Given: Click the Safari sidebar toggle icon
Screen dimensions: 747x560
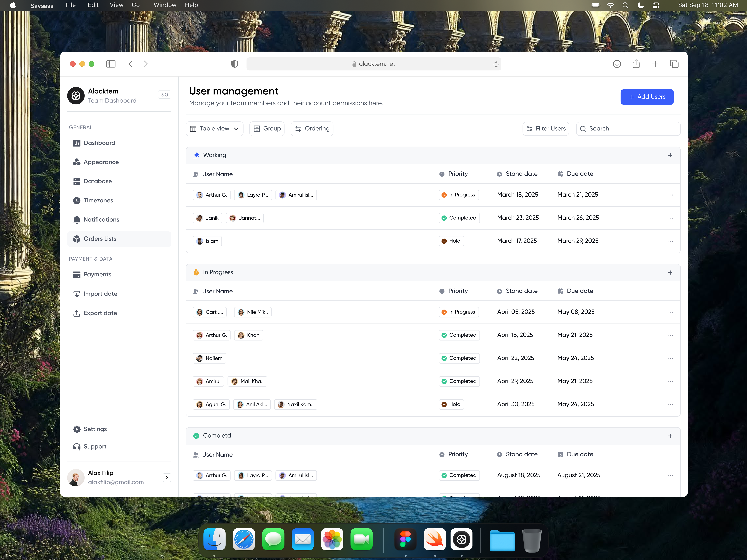Looking at the screenshot, I should [111, 64].
